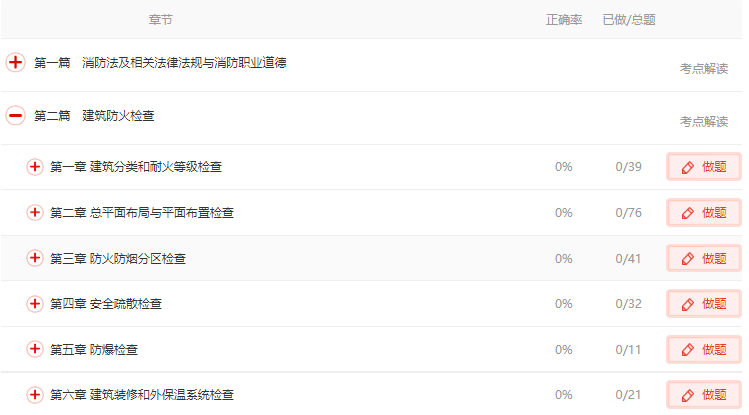749x415 pixels.
Task: Click plus icon beside 第六章 建筑装修和外保温系统检查
Action: (34, 395)
